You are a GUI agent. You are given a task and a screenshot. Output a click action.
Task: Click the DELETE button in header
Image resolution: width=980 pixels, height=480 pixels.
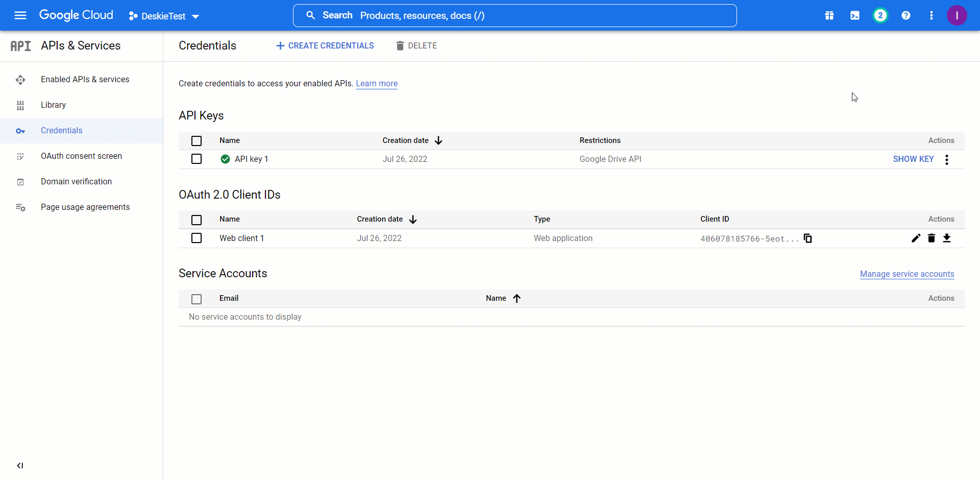click(x=416, y=45)
